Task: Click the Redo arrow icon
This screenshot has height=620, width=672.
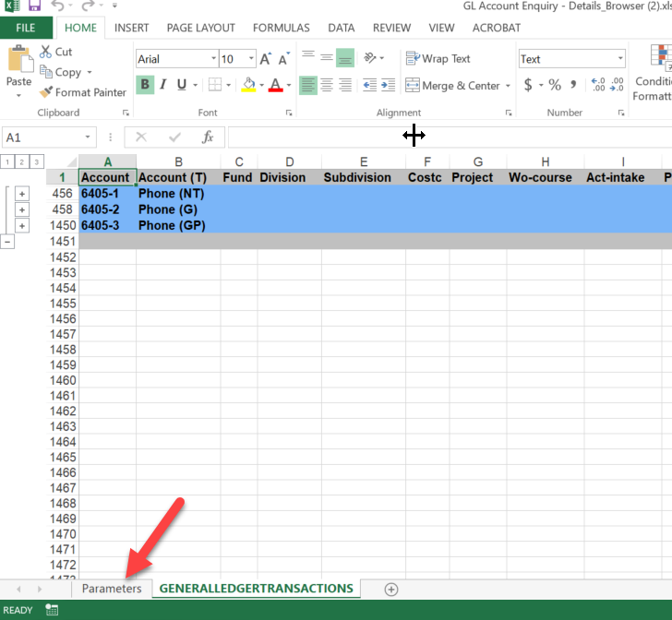Action: [89, 6]
